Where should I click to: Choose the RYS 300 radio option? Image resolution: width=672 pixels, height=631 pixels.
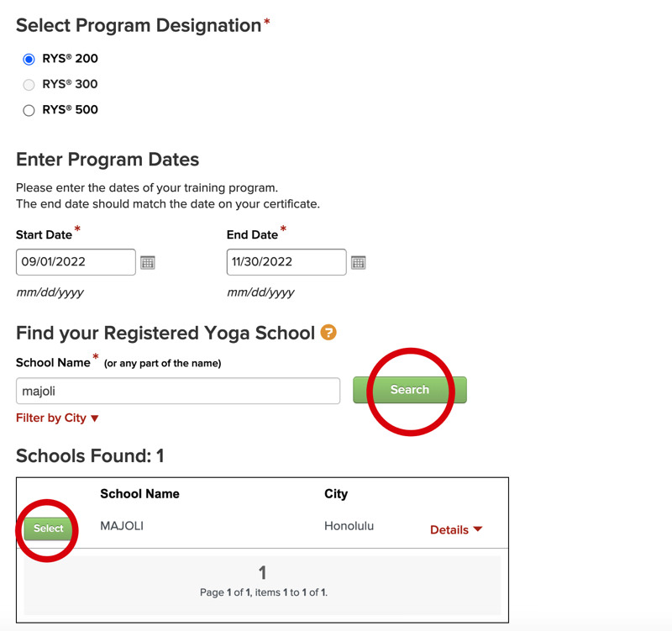click(29, 84)
